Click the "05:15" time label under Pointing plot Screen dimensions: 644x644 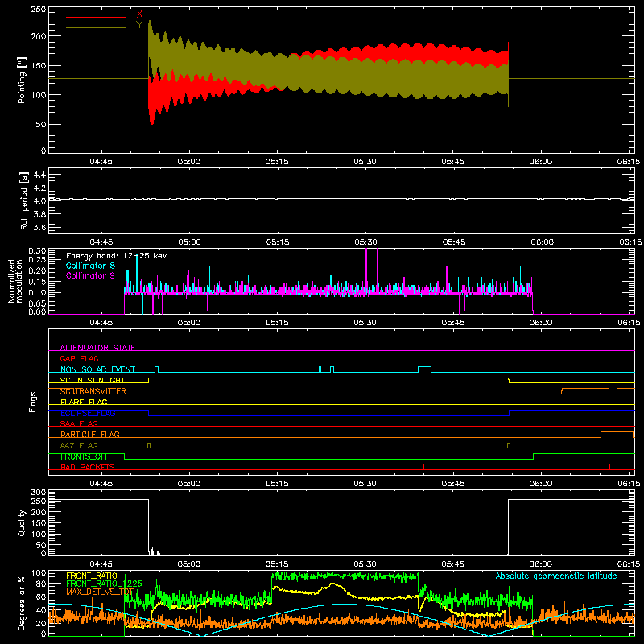277,162
